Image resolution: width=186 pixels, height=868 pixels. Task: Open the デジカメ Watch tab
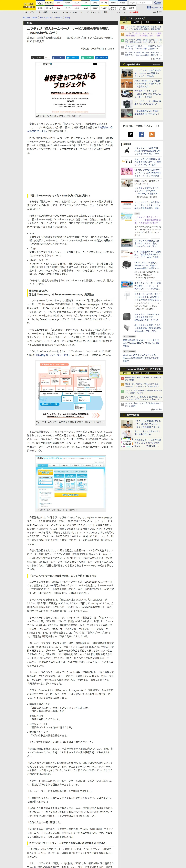point(68,3)
